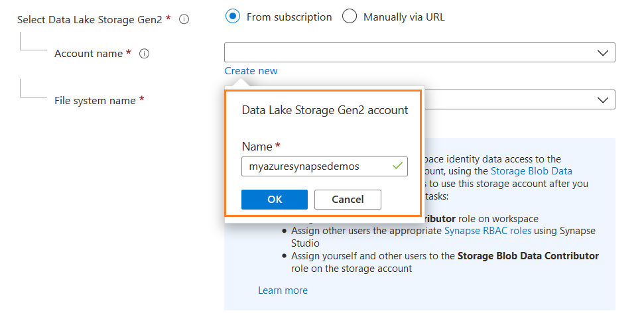Image resolution: width=644 pixels, height=313 pixels.
Task: Cancel the Data Lake Storage account dialog
Action: tap(348, 200)
